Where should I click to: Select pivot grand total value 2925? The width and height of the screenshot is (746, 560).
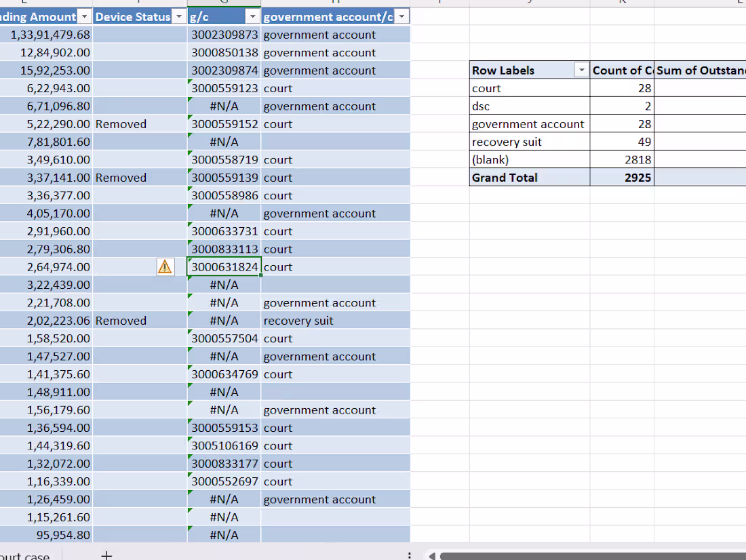click(x=622, y=178)
